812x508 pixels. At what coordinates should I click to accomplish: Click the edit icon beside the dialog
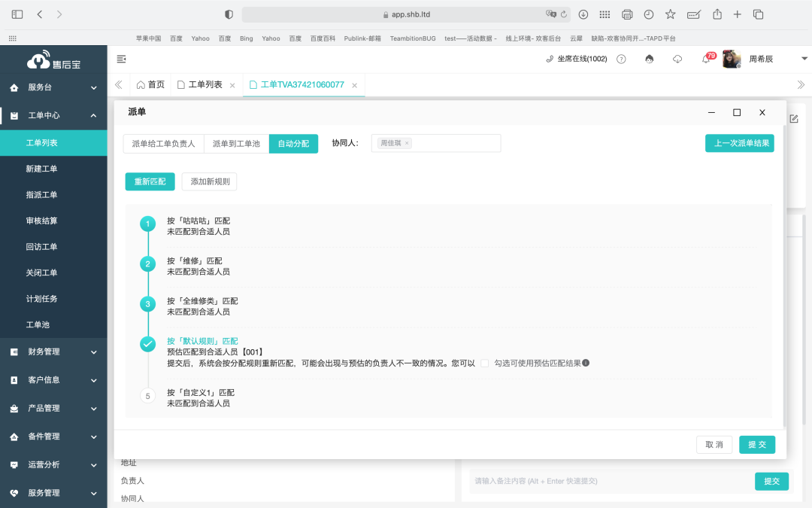click(794, 119)
